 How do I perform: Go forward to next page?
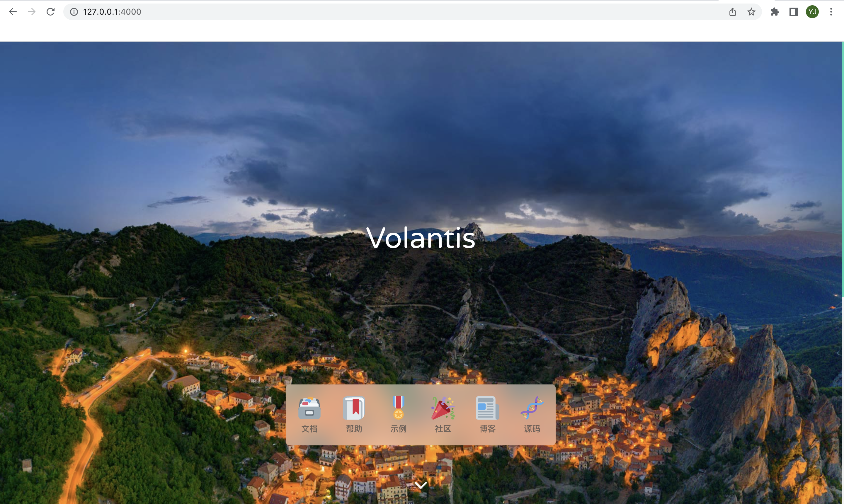tap(32, 12)
